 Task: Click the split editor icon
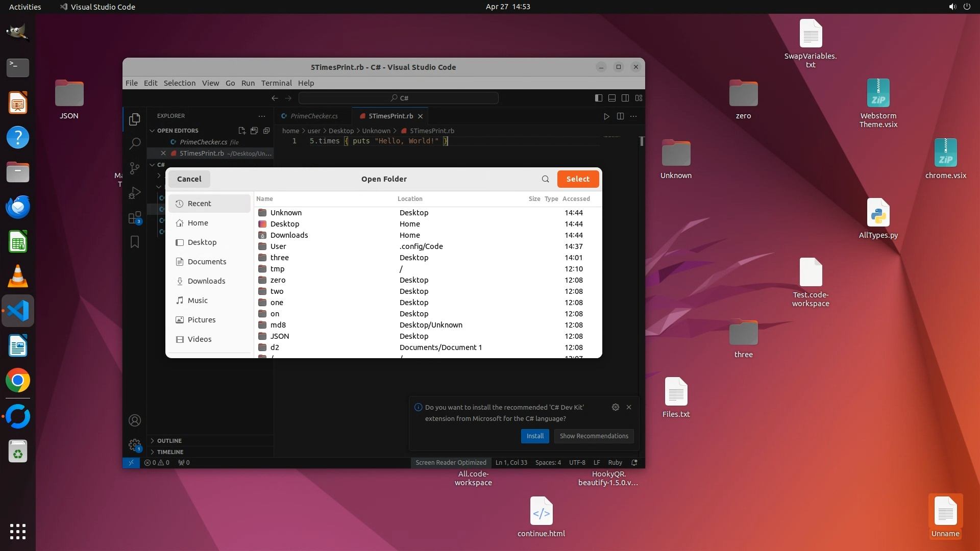pos(620,116)
